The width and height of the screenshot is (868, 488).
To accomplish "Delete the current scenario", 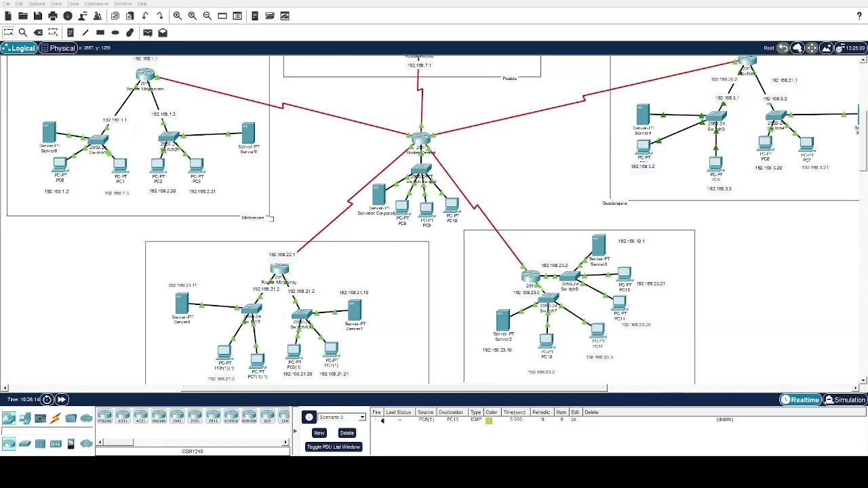I will (347, 433).
